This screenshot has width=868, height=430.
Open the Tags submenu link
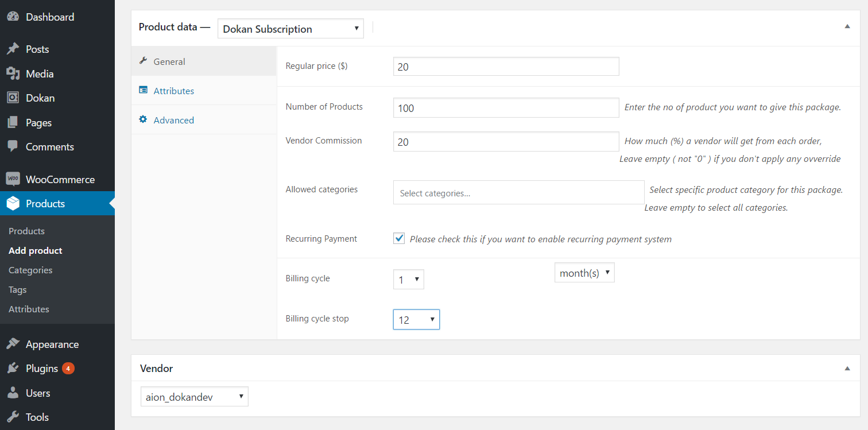(x=18, y=289)
